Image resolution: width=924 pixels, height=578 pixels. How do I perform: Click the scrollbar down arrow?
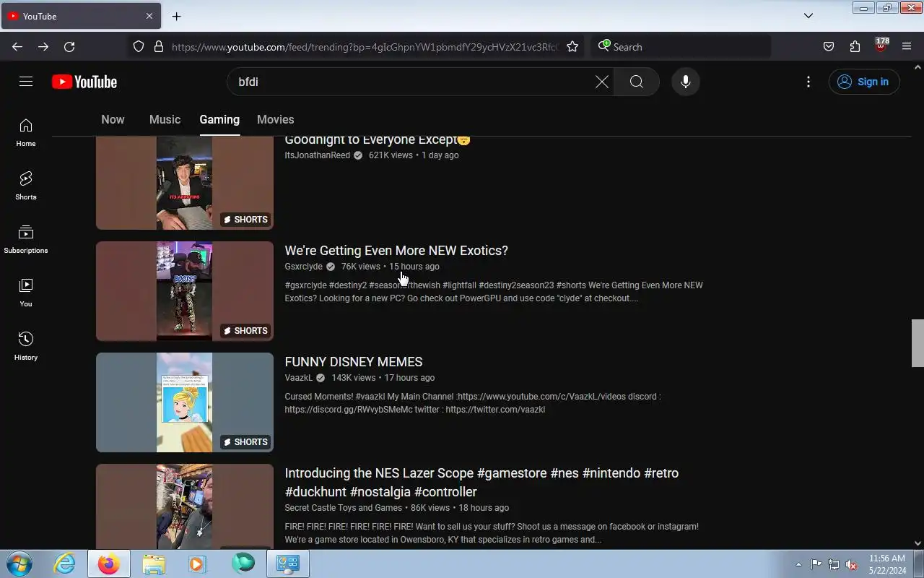coord(918,543)
